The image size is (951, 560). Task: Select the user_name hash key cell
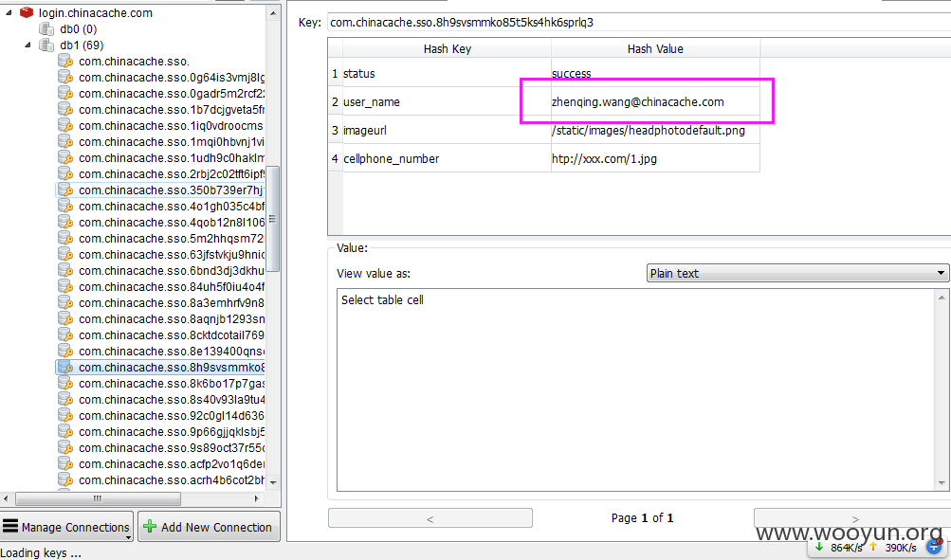pyautogui.click(x=447, y=101)
